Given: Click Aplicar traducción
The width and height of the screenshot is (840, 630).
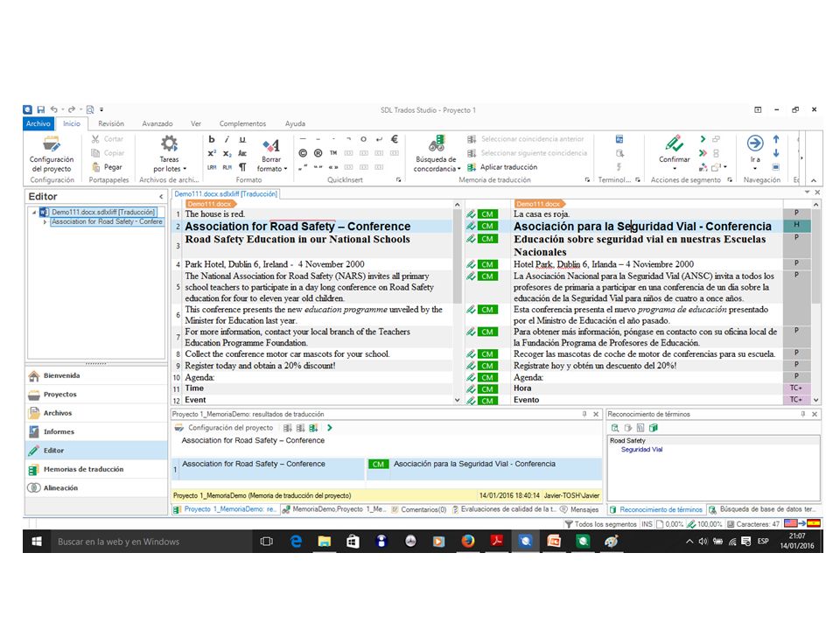Looking at the screenshot, I should click(x=502, y=167).
